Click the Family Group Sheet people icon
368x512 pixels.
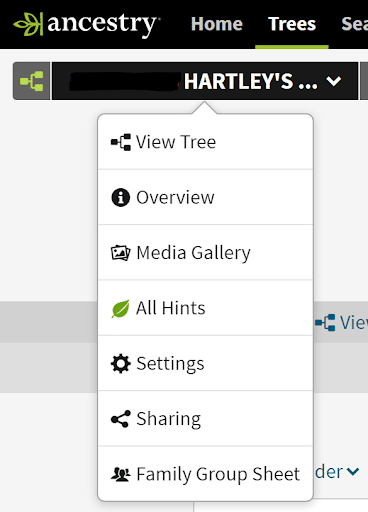tap(120, 474)
